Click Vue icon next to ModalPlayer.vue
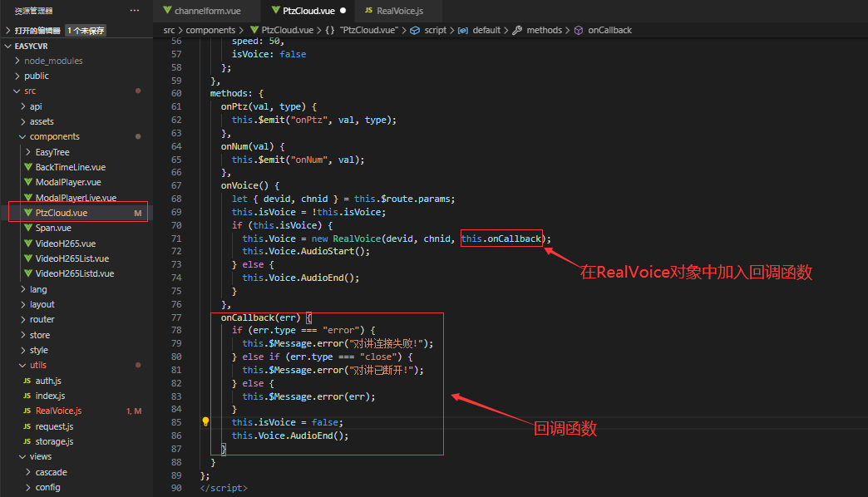This screenshot has height=497, width=868. pos(27,181)
